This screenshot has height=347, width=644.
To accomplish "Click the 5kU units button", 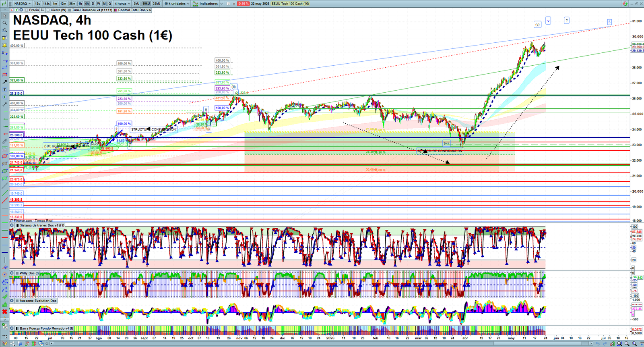I will pyautogui.click(x=136, y=4).
